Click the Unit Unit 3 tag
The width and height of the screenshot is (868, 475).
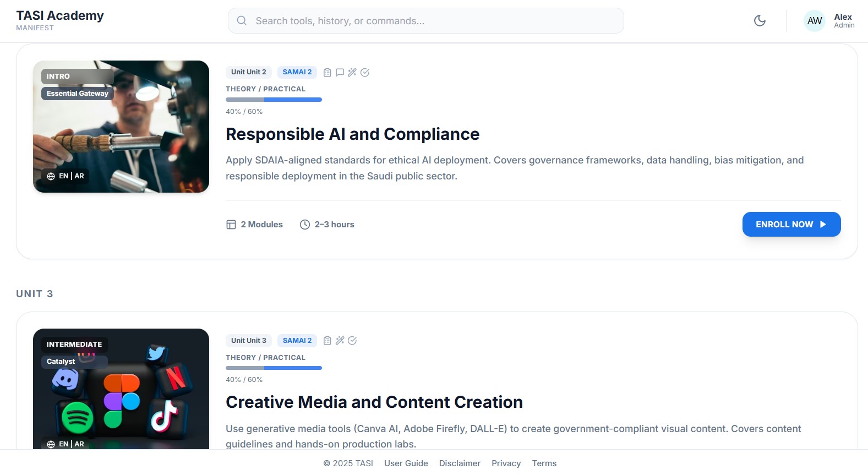[248, 341]
